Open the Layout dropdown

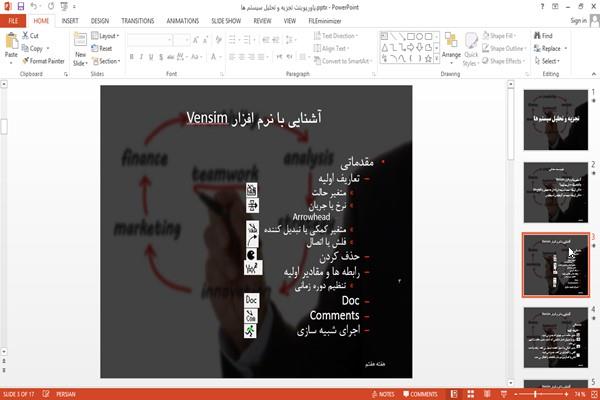pyautogui.click(x=105, y=36)
